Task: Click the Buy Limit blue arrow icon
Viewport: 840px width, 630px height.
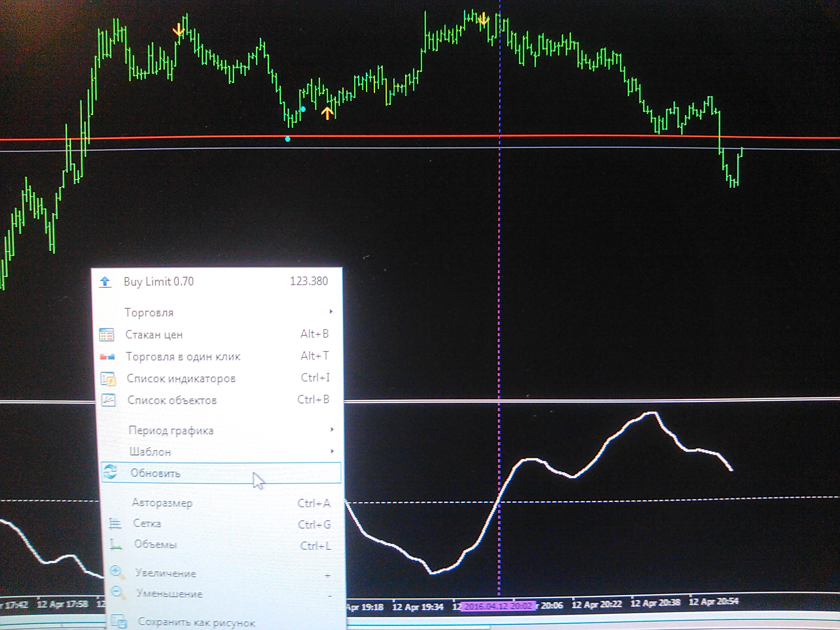Action: pyautogui.click(x=105, y=282)
